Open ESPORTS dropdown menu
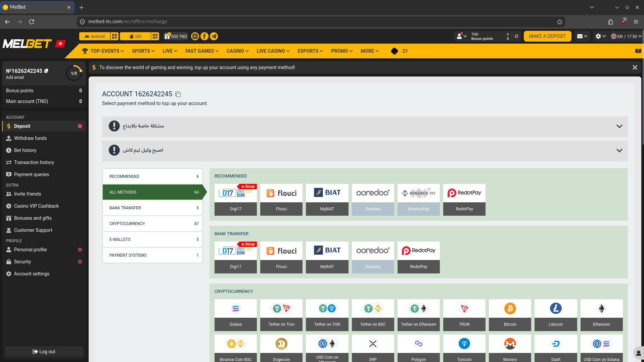The height and width of the screenshot is (362, 644). (310, 51)
